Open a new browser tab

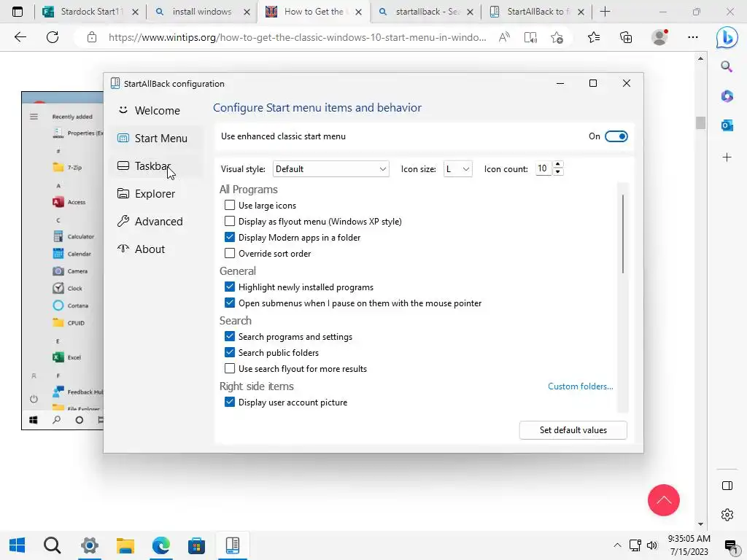point(605,12)
